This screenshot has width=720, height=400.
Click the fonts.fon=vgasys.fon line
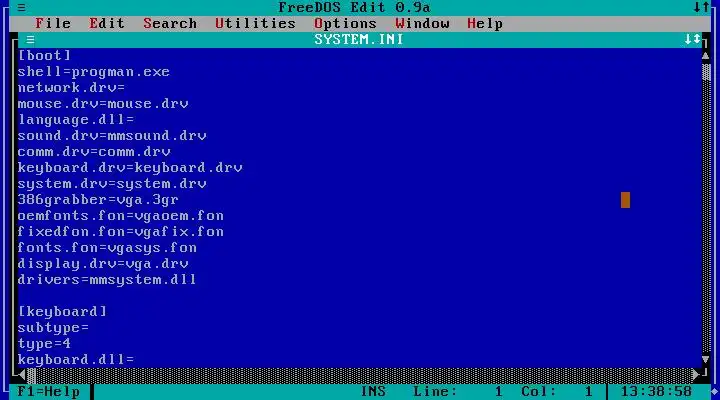pyautogui.click(x=107, y=248)
